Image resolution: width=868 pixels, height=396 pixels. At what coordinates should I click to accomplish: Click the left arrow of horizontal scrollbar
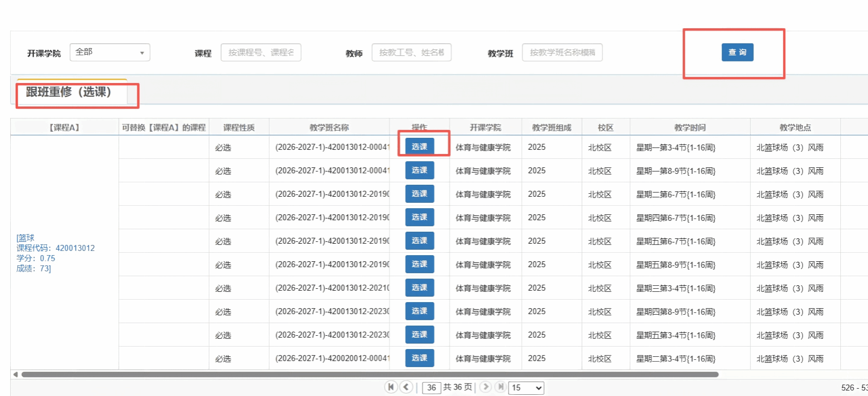coord(15,374)
